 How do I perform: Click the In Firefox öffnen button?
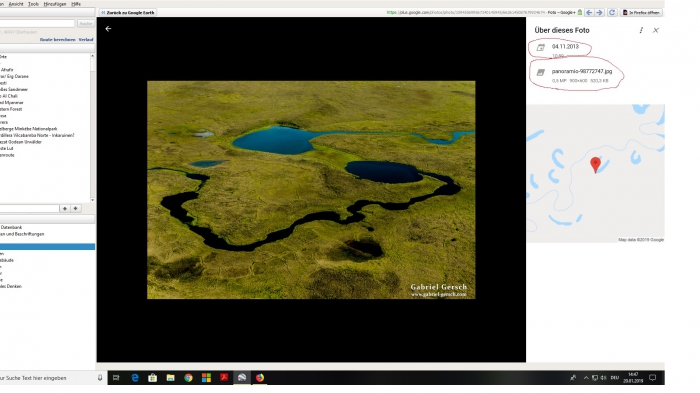tap(641, 13)
